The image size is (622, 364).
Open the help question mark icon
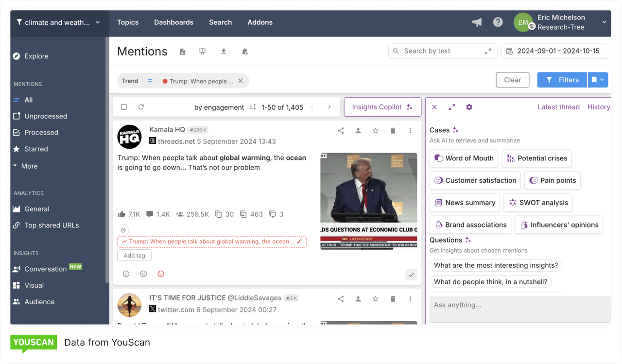[498, 22]
